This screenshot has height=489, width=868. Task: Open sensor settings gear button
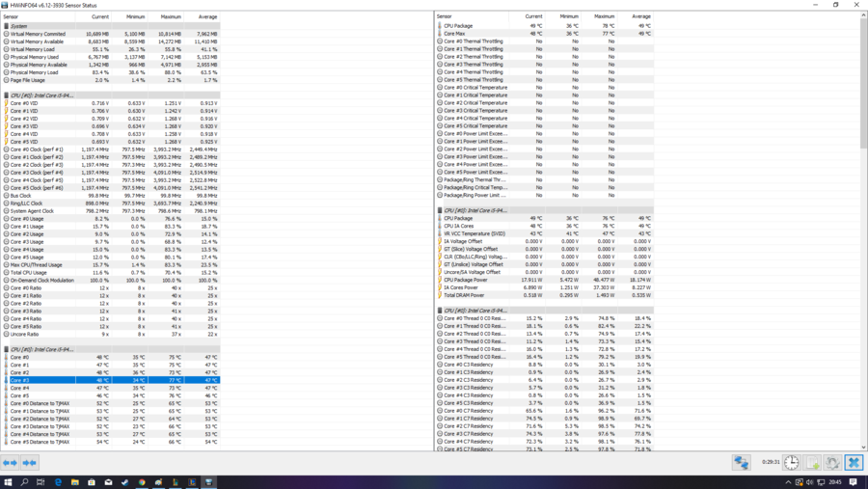(x=832, y=462)
